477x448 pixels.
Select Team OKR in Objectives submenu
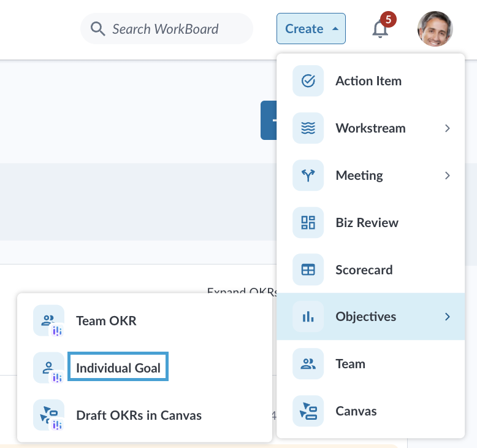[x=145, y=320]
